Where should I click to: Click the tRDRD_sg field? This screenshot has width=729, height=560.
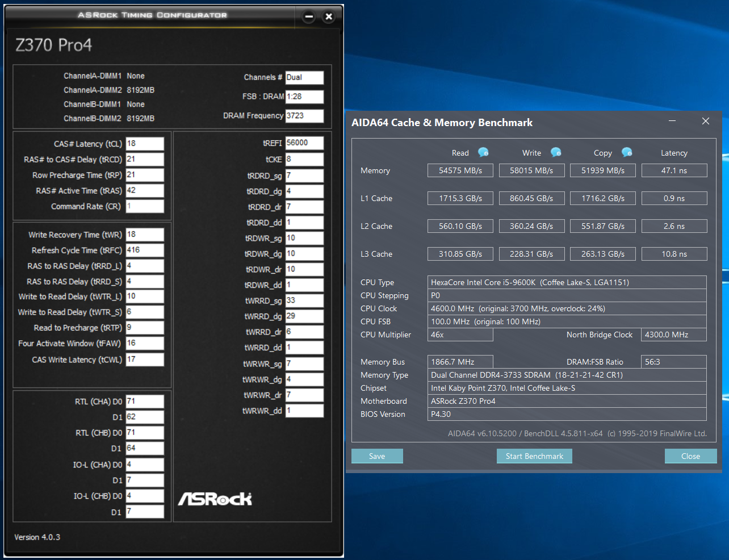click(304, 176)
